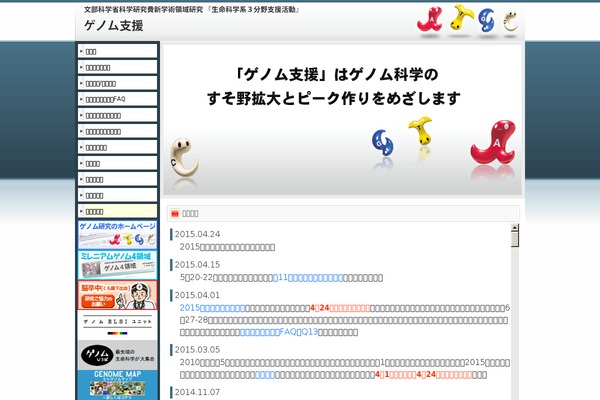Click the banner headline 「ゲノム支援」はゲノム科学の

(x=336, y=74)
